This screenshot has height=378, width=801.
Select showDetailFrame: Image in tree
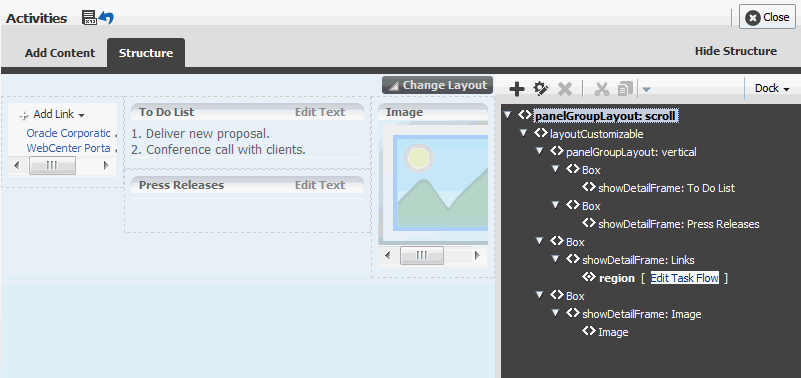642,314
